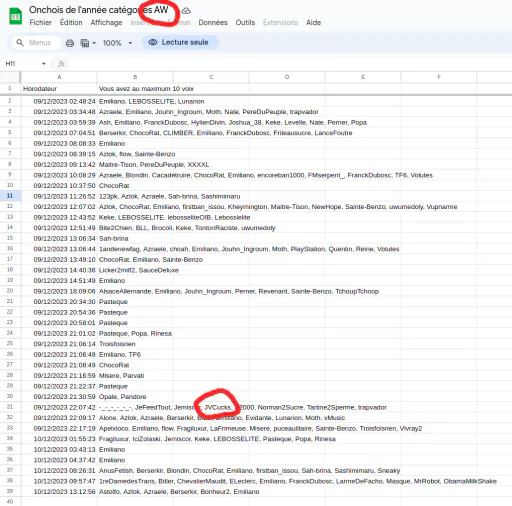The width and height of the screenshot is (512, 506).
Task: Select cell starting with 'Astolfo, Azlok'
Action: tap(179, 491)
